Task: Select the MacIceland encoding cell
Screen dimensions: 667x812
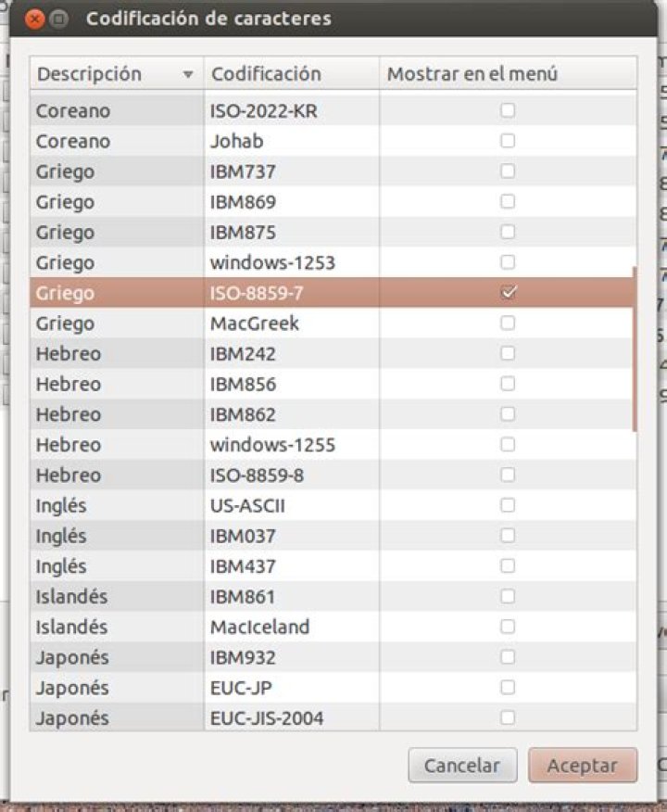Action: coord(292,627)
